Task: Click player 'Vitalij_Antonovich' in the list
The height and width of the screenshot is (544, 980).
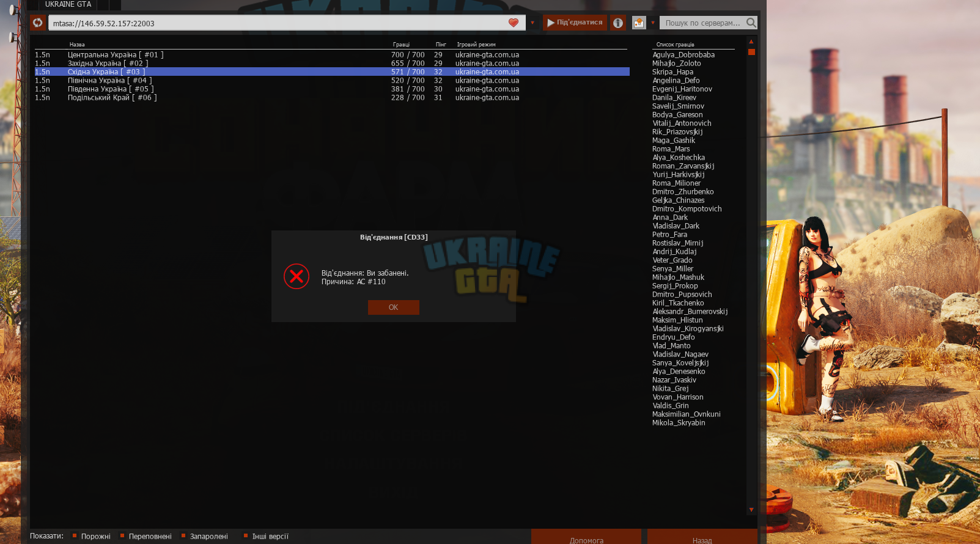Action: [x=682, y=123]
